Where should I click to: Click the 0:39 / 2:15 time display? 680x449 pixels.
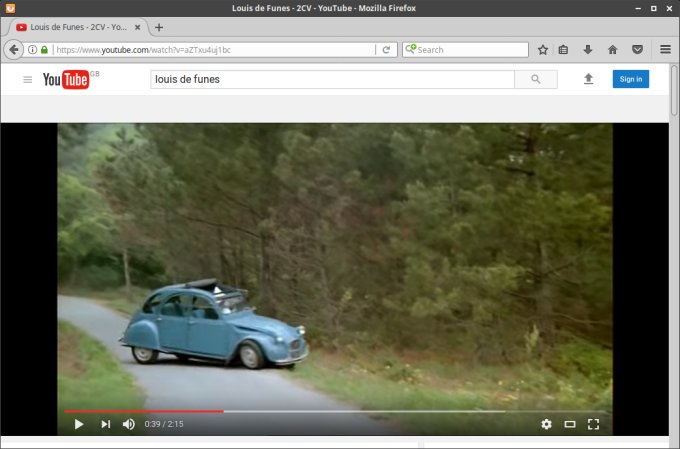(163, 424)
